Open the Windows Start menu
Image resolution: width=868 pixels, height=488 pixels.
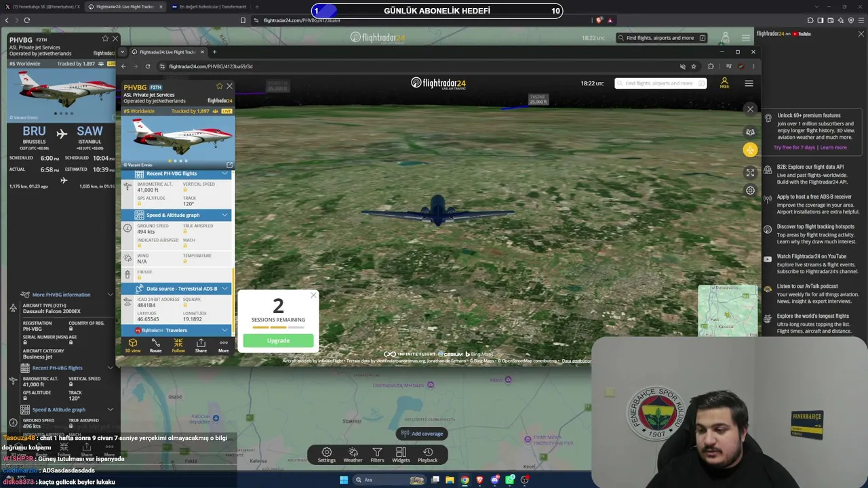pyautogui.click(x=344, y=480)
